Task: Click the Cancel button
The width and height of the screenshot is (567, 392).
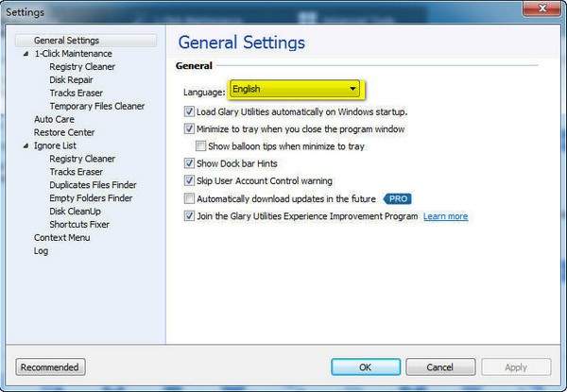Action: click(x=439, y=367)
